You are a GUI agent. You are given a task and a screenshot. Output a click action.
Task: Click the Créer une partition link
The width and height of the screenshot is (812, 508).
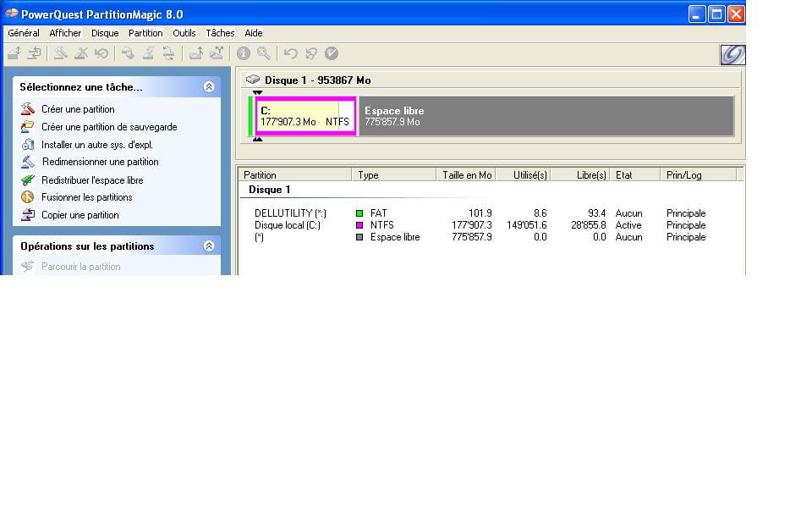point(78,109)
